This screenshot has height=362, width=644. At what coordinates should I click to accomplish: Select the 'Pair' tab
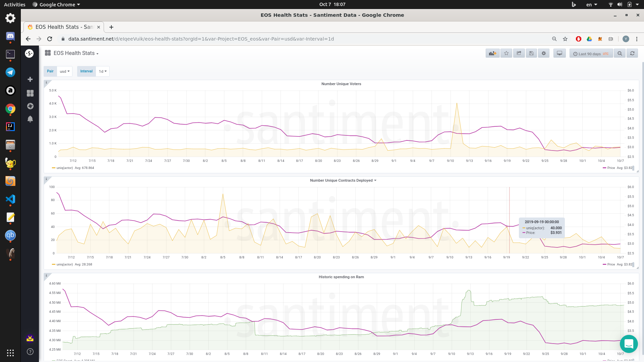click(50, 71)
